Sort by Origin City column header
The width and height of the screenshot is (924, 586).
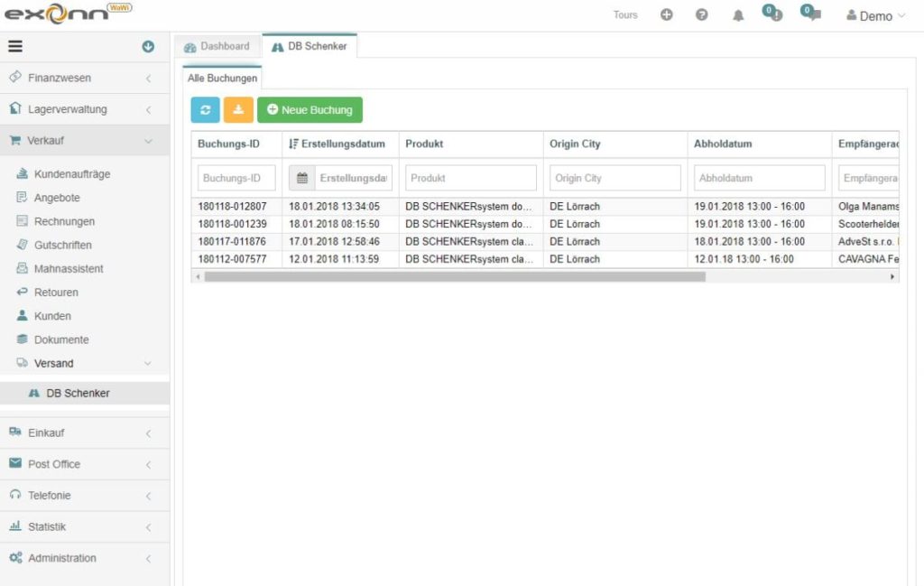click(x=575, y=144)
